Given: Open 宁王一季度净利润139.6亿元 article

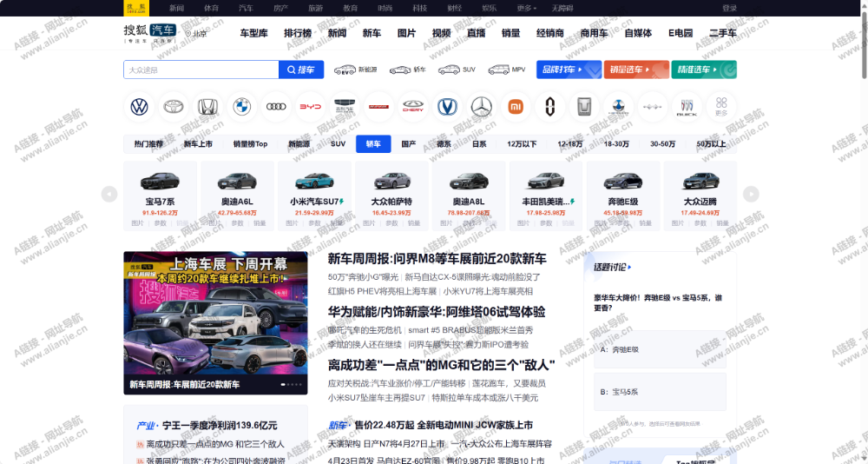Looking at the screenshot, I should (x=220, y=426).
